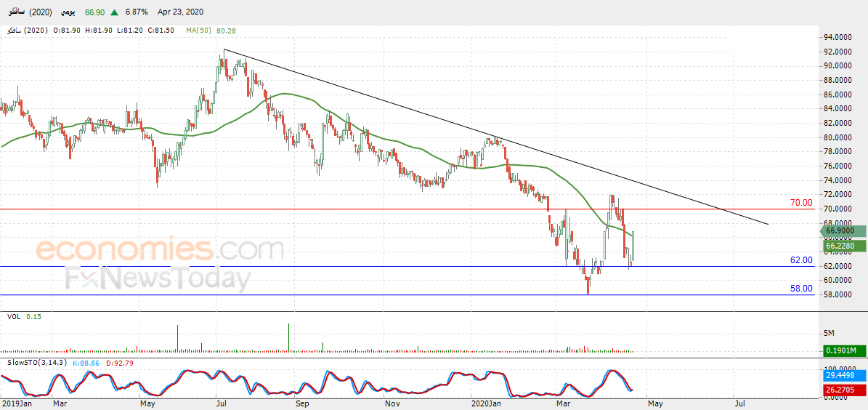
Task: Click the blue 62.00 support level label
Action: coord(801,260)
